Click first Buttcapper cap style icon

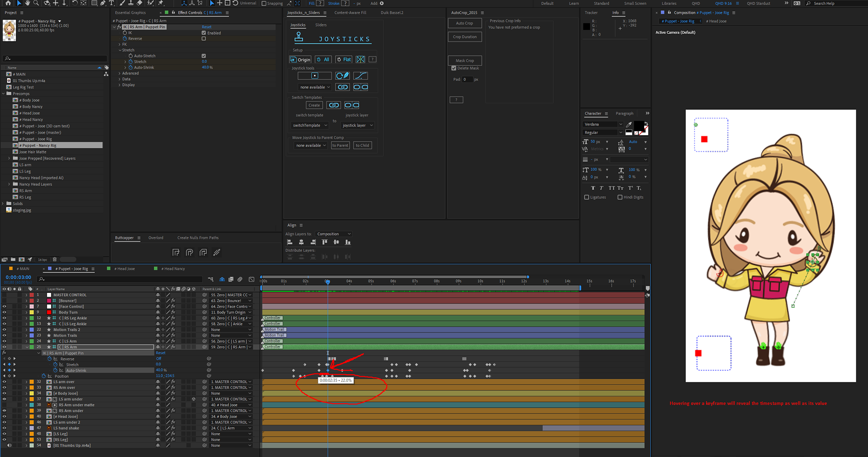click(x=176, y=252)
